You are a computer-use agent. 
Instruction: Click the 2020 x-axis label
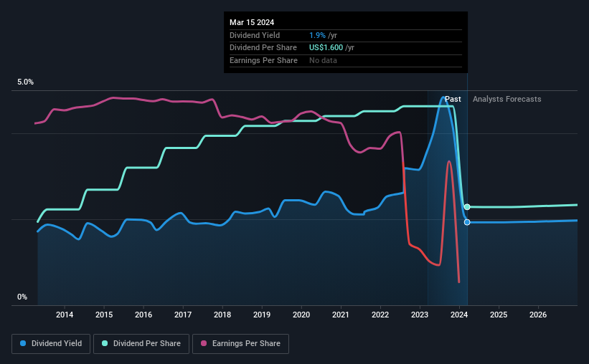point(301,315)
